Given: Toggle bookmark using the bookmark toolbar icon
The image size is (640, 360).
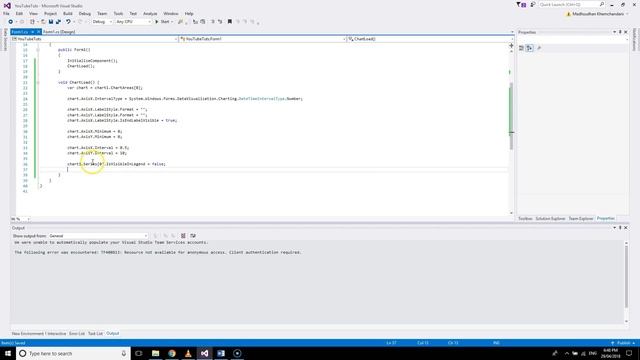Looking at the screenshot, I should coord(230,22).
